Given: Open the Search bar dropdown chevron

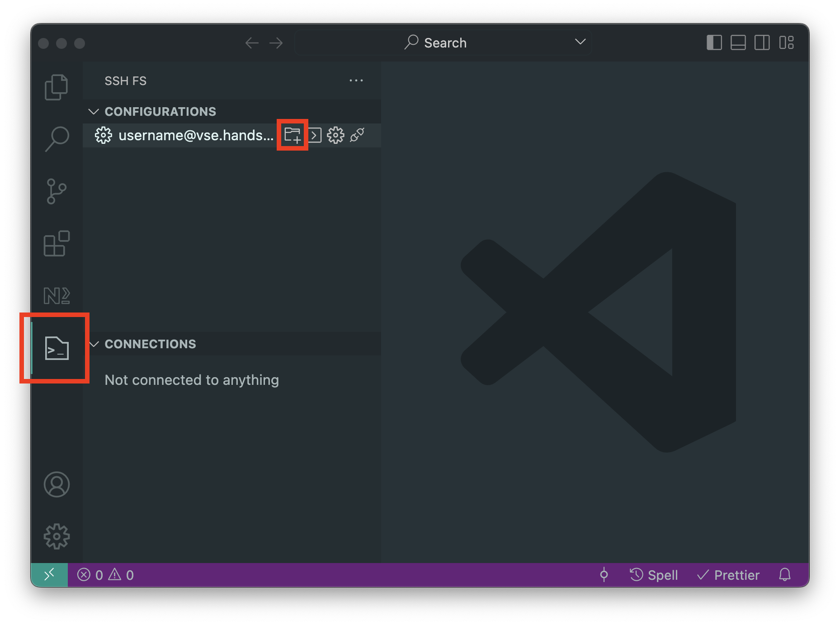Looking at the screenshot, I should point(580,42).
